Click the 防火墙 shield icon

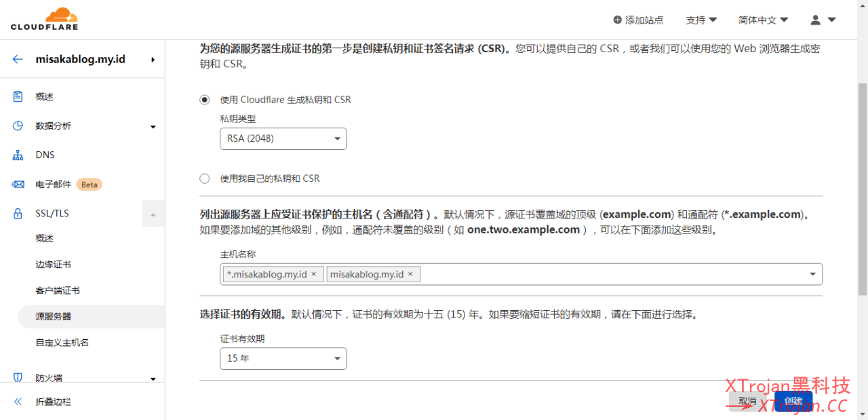18,378
